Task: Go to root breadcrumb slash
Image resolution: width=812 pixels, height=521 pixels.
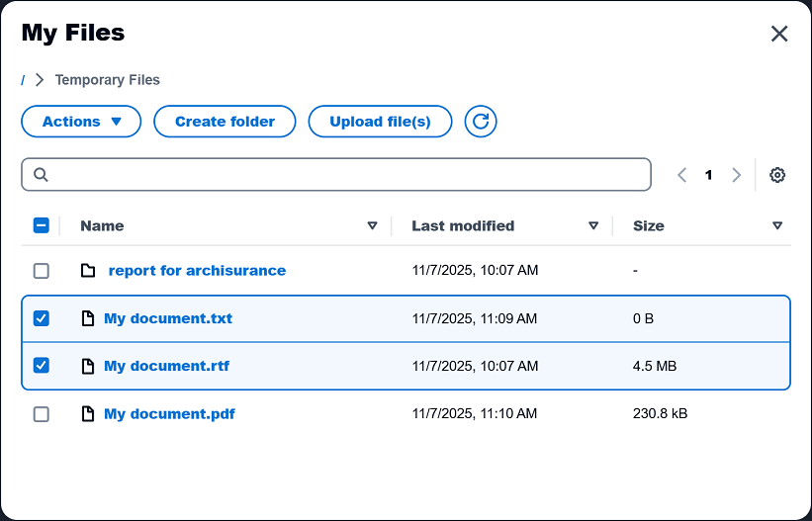Action: pos(23,80)
